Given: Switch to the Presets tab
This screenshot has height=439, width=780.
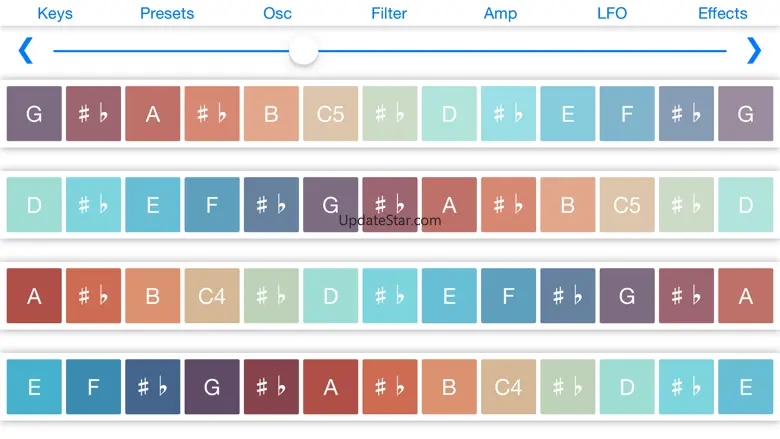Looking at the screenshot, I should pyautogui.click(x=167, y=13).
